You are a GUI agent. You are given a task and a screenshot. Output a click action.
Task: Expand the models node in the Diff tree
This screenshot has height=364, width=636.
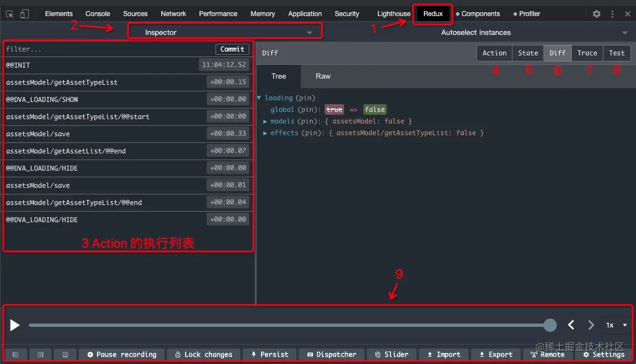point(265,121)
